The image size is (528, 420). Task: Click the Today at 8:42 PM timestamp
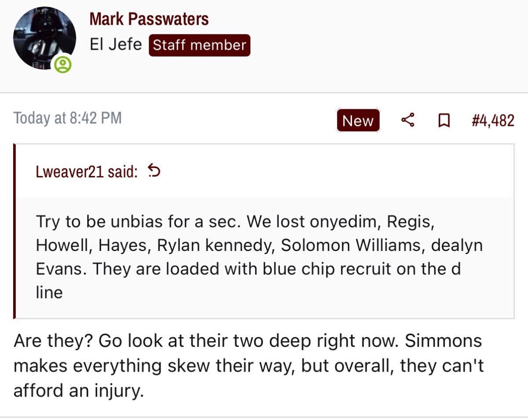tap(67, 118)
